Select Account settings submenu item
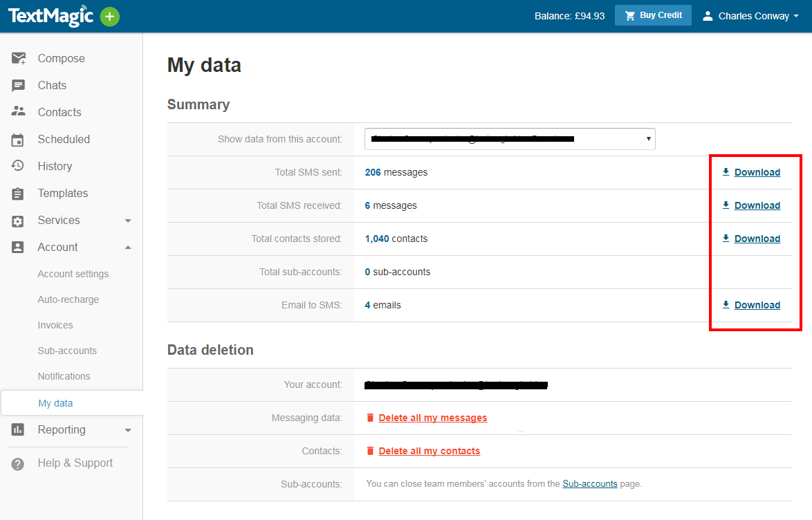Screen dimensions: 812x520 73,274
